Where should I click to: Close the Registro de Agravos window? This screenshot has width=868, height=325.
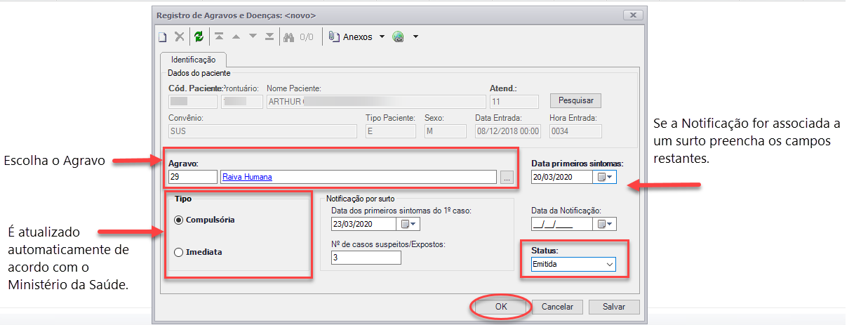pos(633,15)
